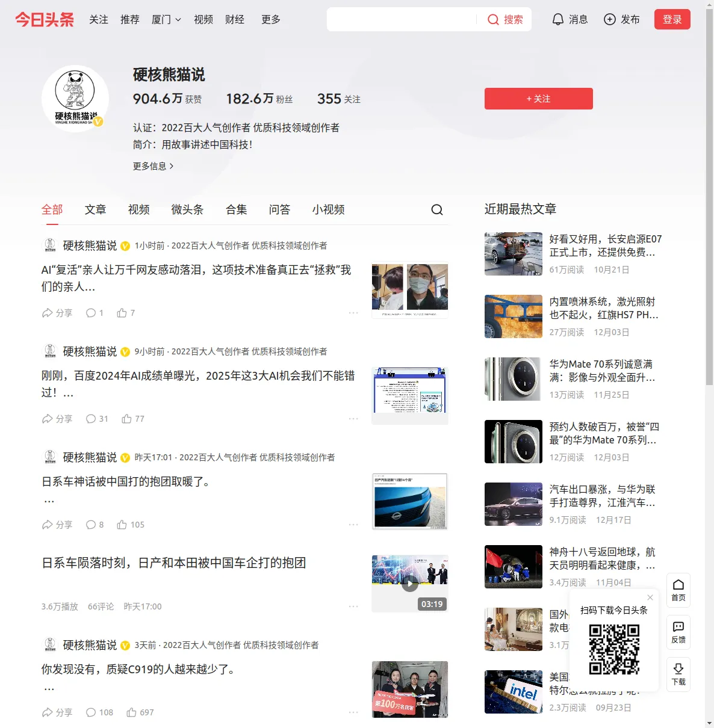714x728 pixels.
Task: Open more options for 日系车神话 post
Action: [x=353, y=525]
